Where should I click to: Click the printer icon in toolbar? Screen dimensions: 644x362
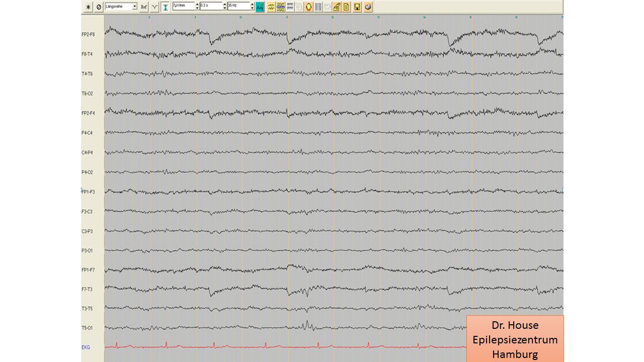tap(368, 7)
